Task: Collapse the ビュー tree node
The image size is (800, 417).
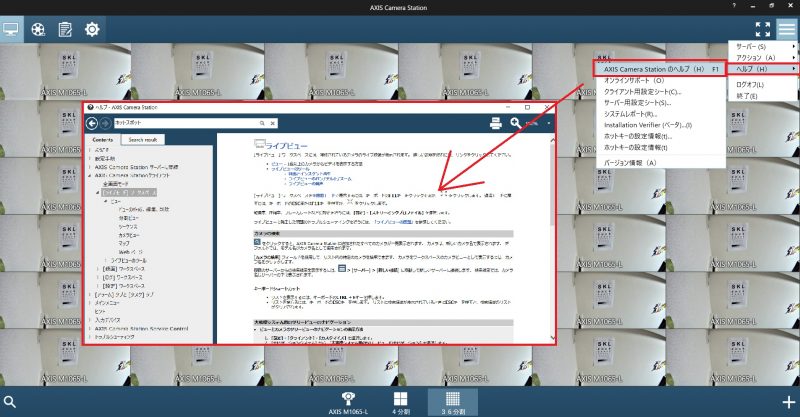Action: point(106,201)
